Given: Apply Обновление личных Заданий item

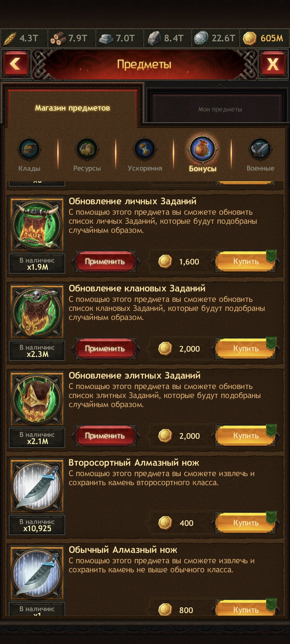Looking at the screenshot, I should [105, 261].
